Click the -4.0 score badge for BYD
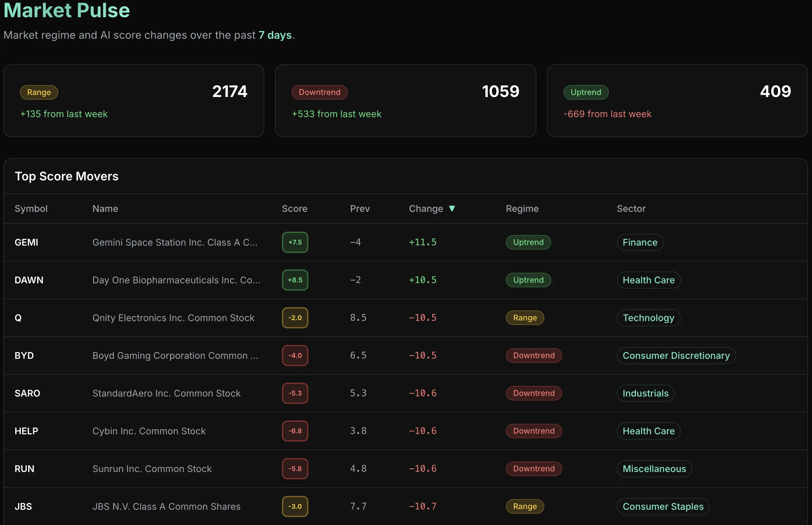The width and height of the screenshot is (812, 525). click(x=295, y=356)
